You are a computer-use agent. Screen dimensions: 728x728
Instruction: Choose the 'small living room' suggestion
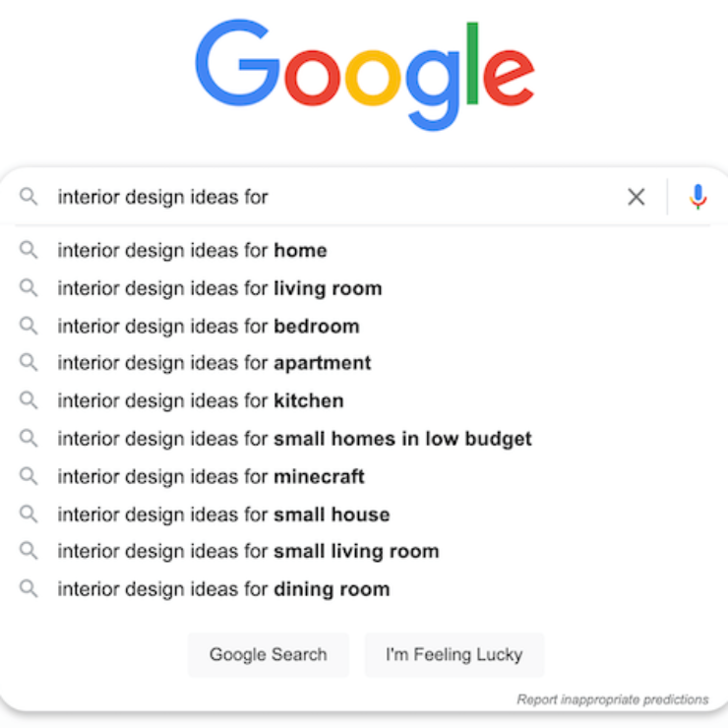click(248, 551)
